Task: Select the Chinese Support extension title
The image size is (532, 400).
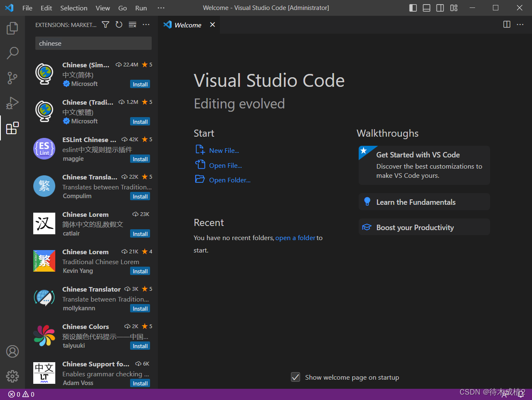Action: pos(96,364)
